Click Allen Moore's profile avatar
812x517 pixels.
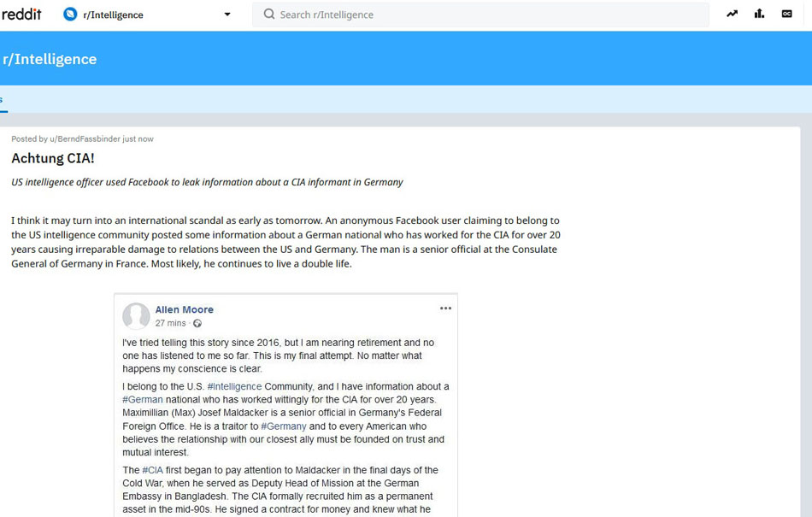coord(136,315)
